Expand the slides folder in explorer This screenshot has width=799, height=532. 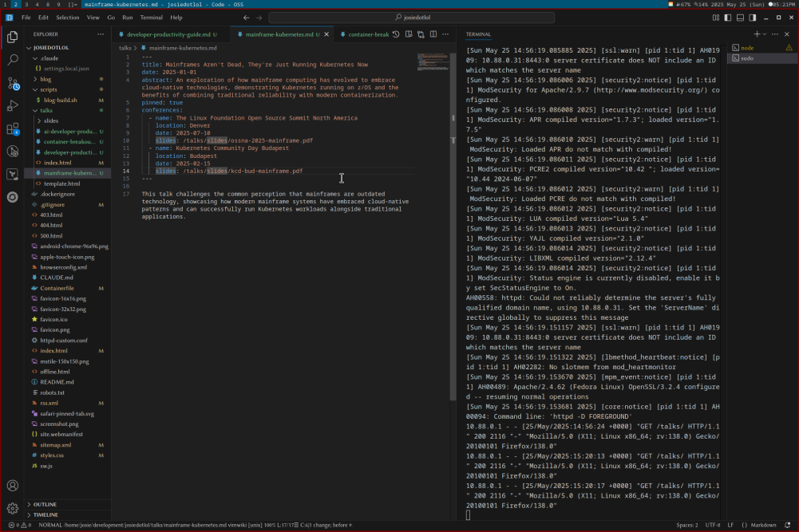point(51,120)
